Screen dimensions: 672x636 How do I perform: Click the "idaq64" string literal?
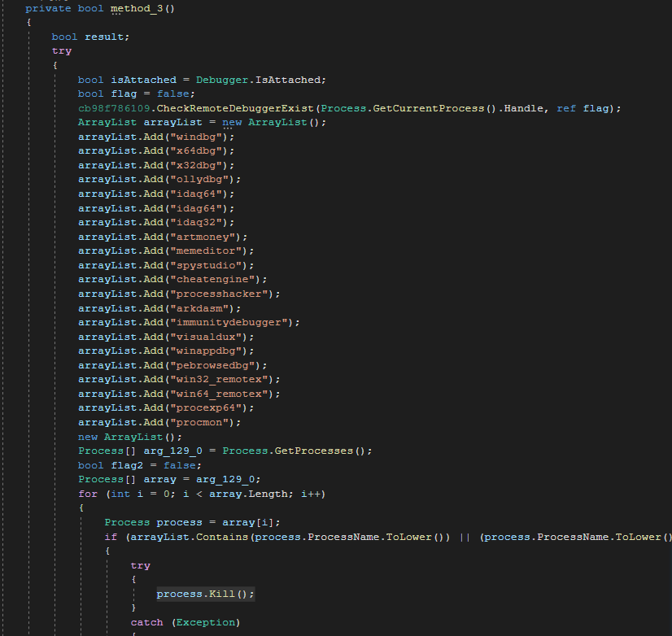coord(196,194)
